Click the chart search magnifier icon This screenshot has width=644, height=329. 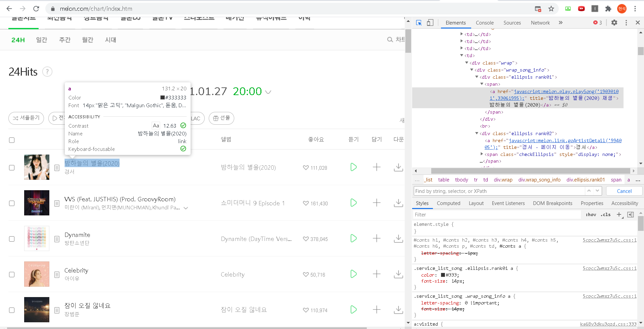click(390, 40)
